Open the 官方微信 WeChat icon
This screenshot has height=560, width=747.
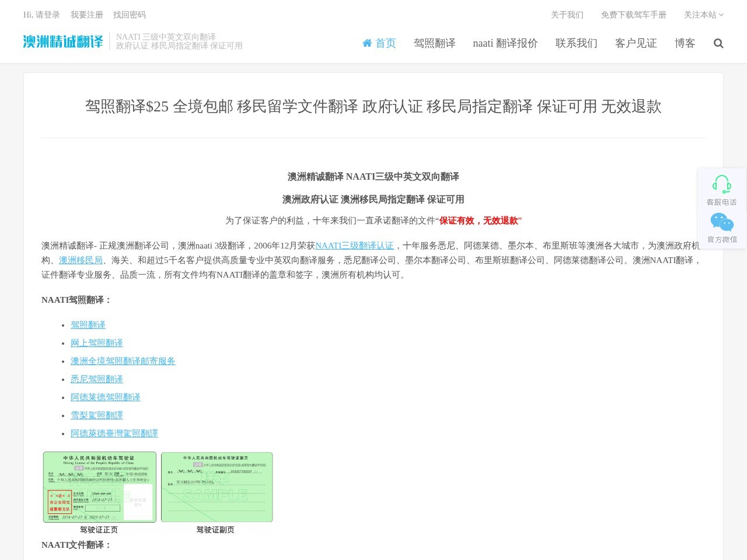(x=722, y=222)
